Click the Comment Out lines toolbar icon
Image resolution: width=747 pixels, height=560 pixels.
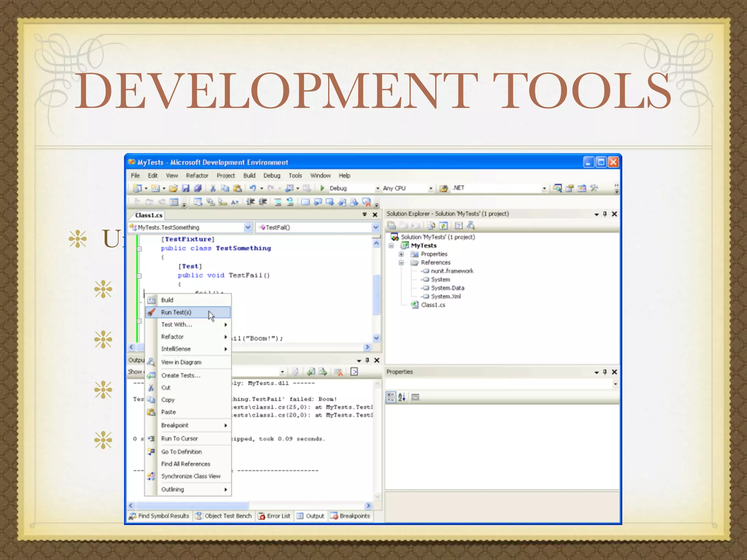coord(278,202)
